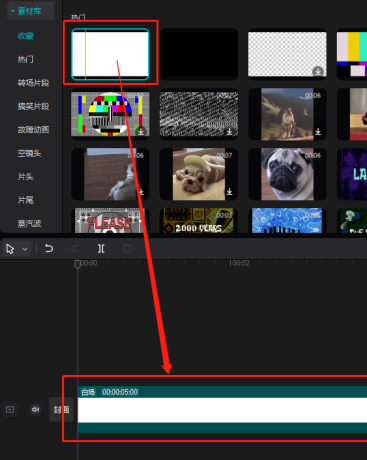This screenshot has height=460, width=367.
Task: Click the 封面 cover button
Action: coord(61,410)
